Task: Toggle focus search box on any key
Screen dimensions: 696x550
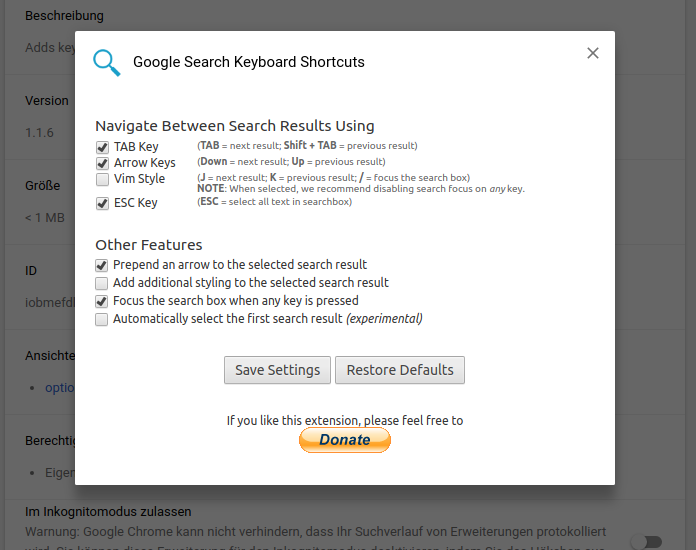Action: (x=101, y=301)
